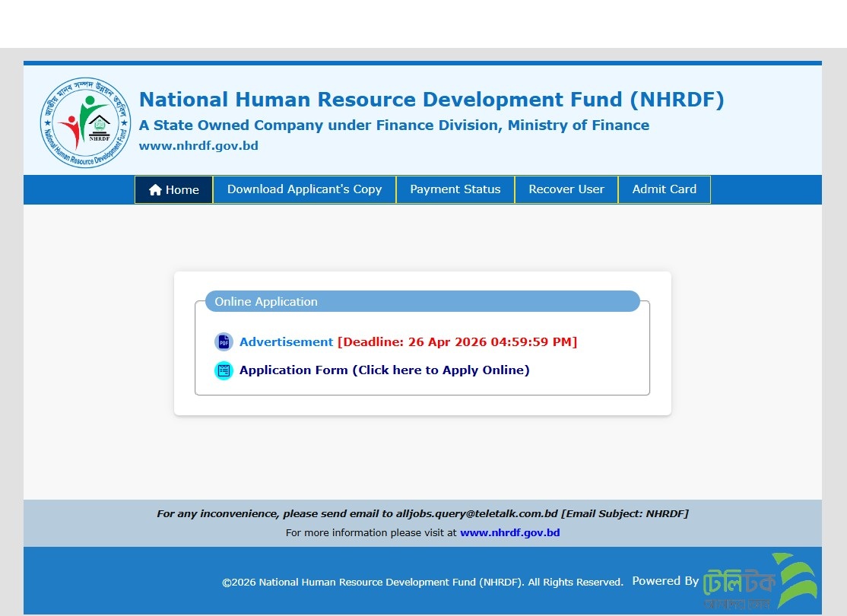Viewport: 847px width, 616px height.
Task: Go to Payment Status page
Action: pos(455,189)
